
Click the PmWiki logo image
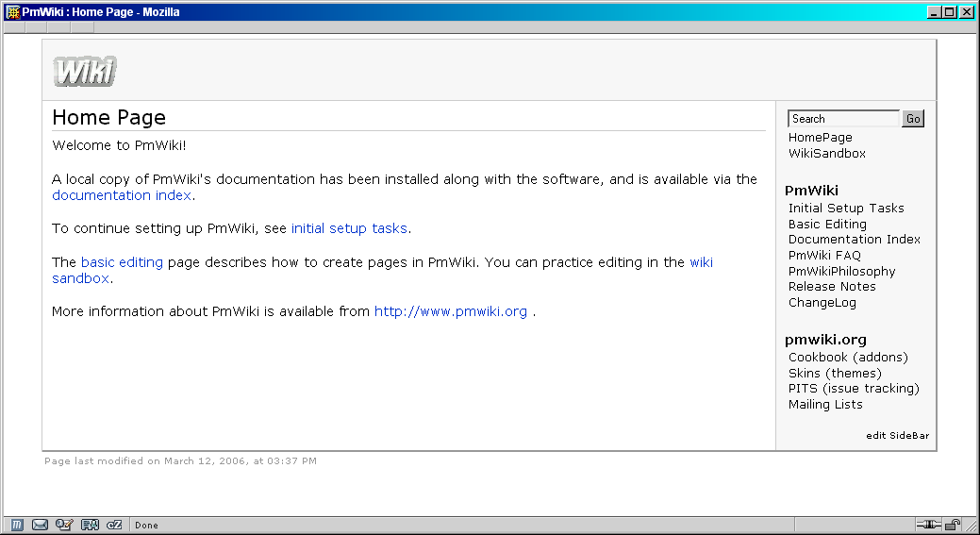[x=85, y=72]
